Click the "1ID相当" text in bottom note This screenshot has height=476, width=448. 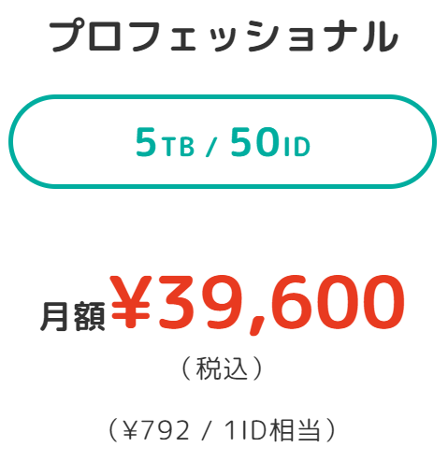[272, 430]
